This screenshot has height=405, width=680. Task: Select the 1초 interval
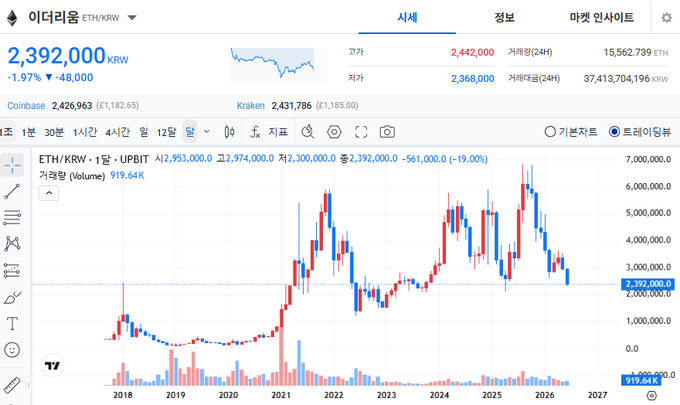(7, 132)
